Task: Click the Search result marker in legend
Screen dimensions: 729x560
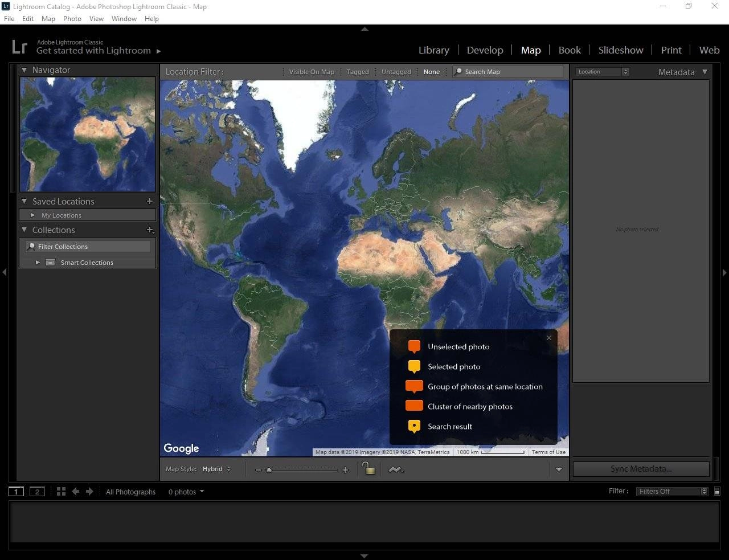Action: coord(414,426)
